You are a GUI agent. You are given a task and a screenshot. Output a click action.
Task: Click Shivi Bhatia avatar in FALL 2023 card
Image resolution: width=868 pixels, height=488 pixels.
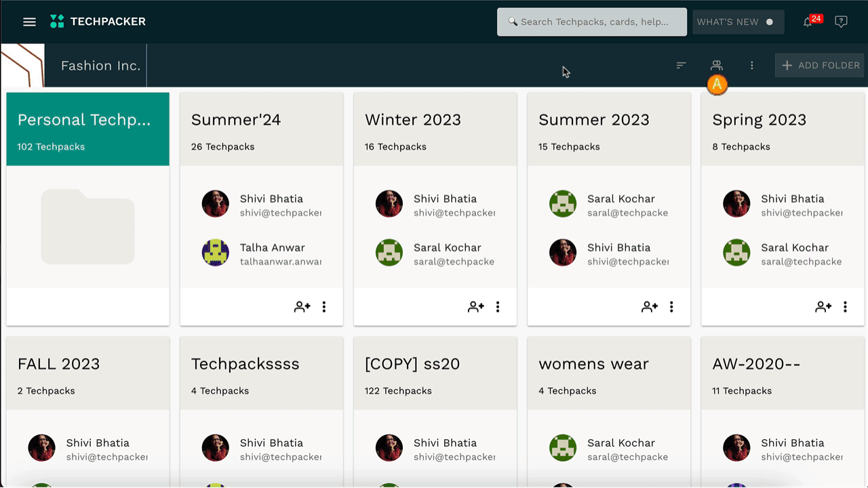[x=42, y=447]
